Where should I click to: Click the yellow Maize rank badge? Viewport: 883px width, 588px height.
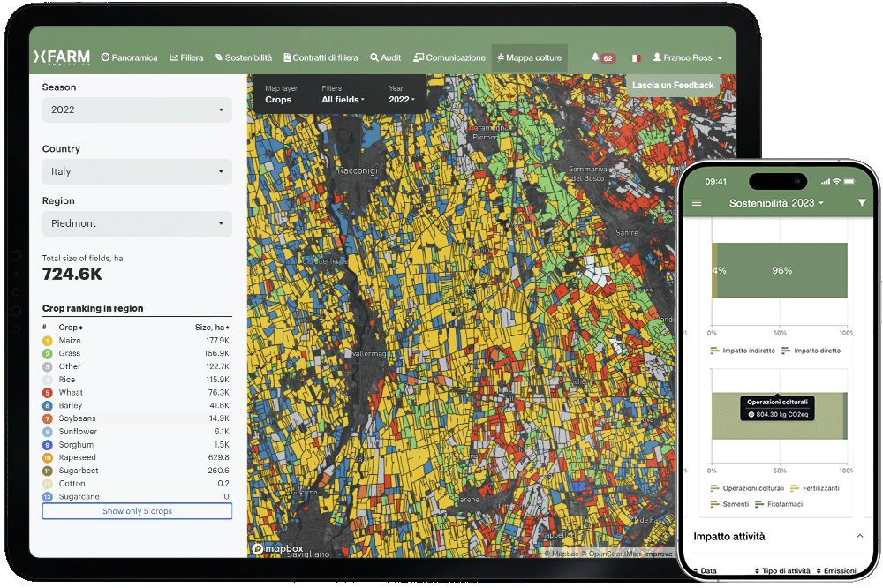coord(47,341)
